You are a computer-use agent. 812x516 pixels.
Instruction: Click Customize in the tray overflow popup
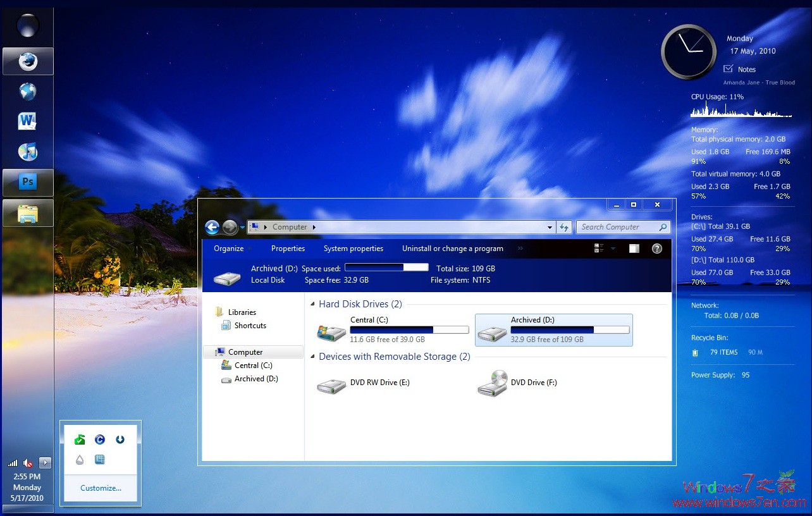tap(100, 488)
